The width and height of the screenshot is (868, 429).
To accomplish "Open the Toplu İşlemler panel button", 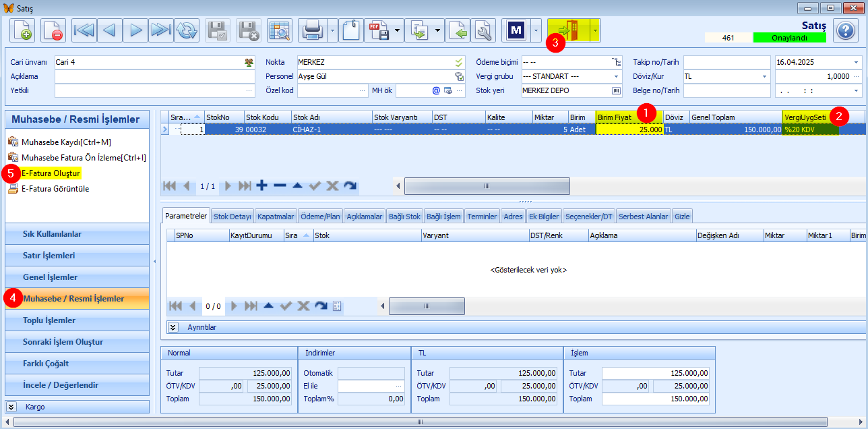I will pyautogui.click(x=77, y=320).
